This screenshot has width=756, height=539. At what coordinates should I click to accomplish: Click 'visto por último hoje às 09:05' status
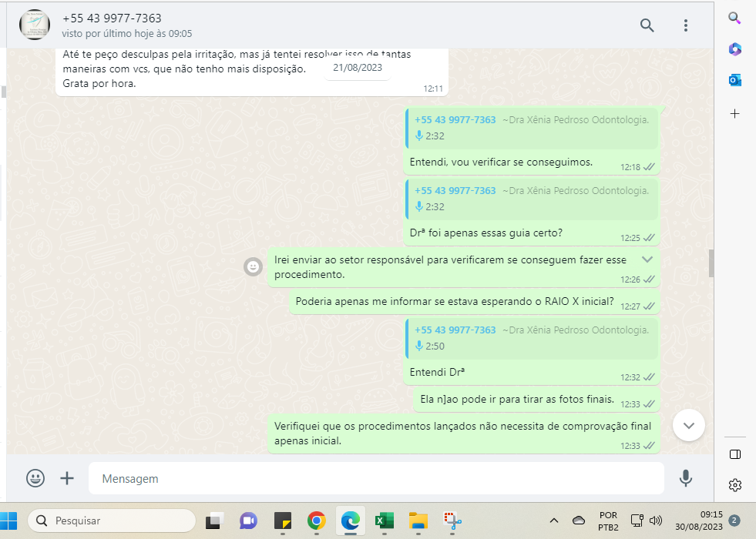coord(127,34)
